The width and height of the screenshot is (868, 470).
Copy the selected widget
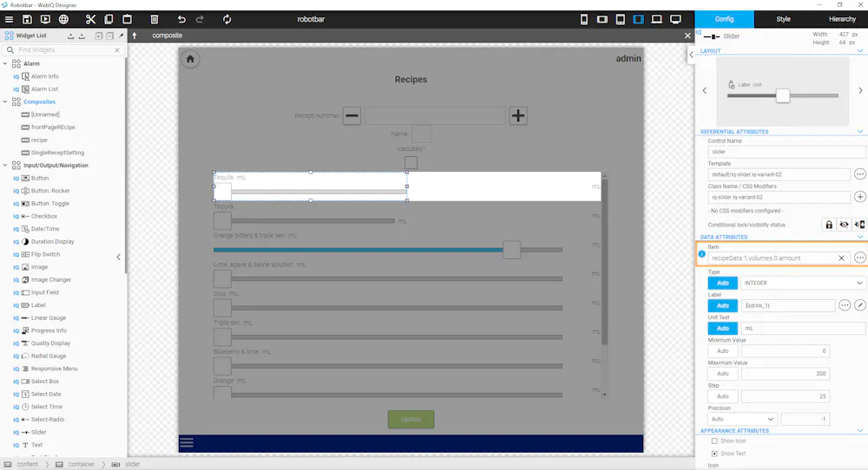coord(108,19)
